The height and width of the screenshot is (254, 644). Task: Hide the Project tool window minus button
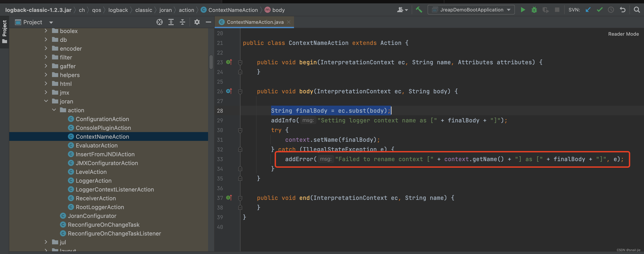(208, 22)
